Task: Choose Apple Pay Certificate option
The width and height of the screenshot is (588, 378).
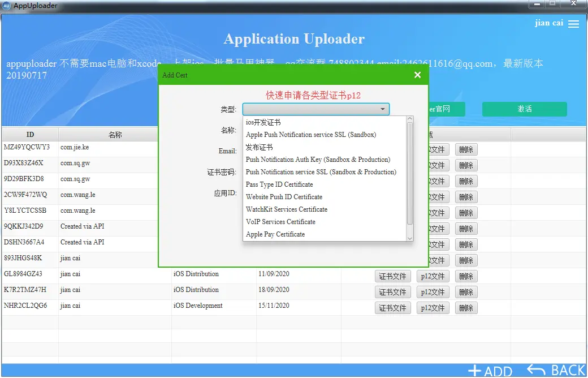Action: 325,234
